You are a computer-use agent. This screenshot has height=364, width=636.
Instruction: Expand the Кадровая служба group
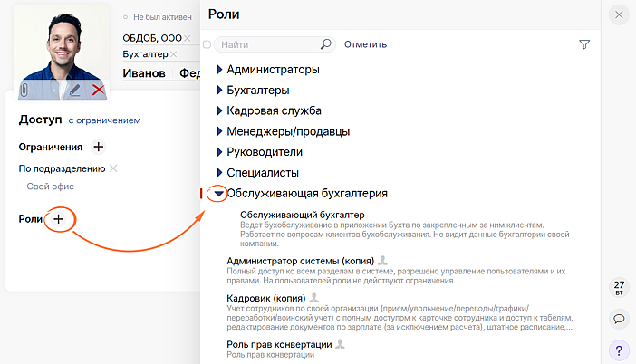pyautogui.click(x=219, y=110)
